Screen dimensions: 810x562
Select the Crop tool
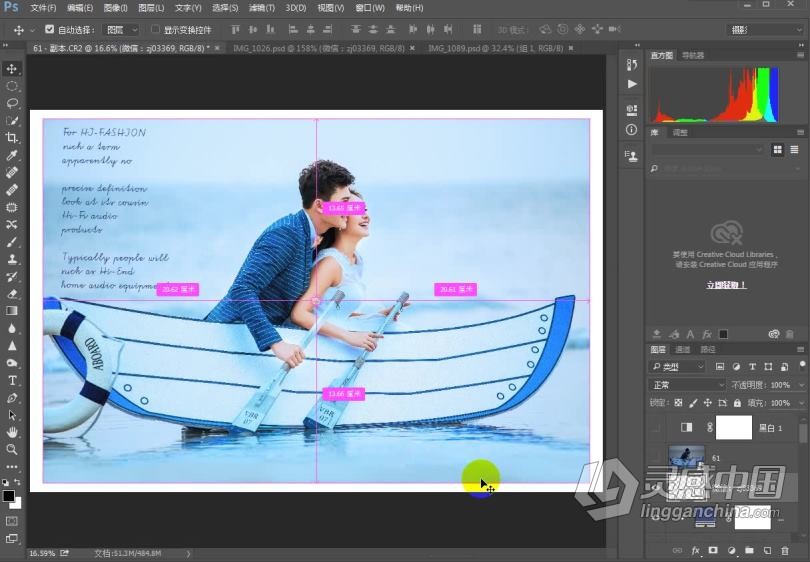pyautogui.click(x=11, y=137)
